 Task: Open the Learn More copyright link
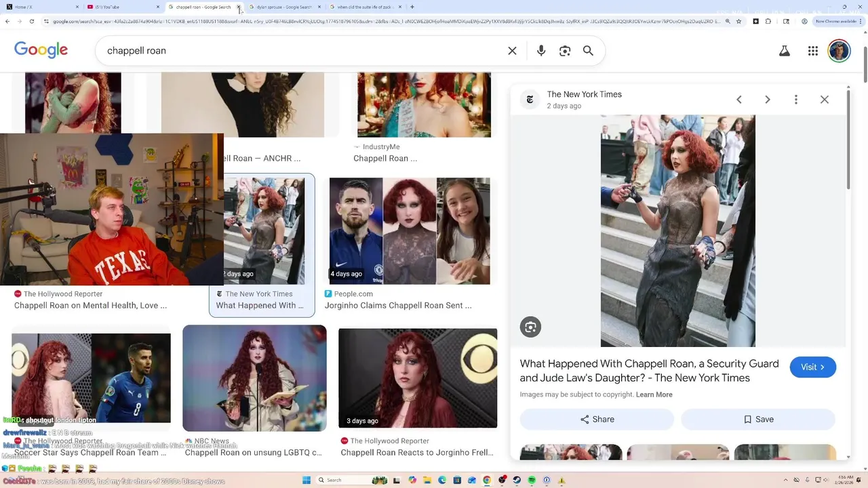654,394
